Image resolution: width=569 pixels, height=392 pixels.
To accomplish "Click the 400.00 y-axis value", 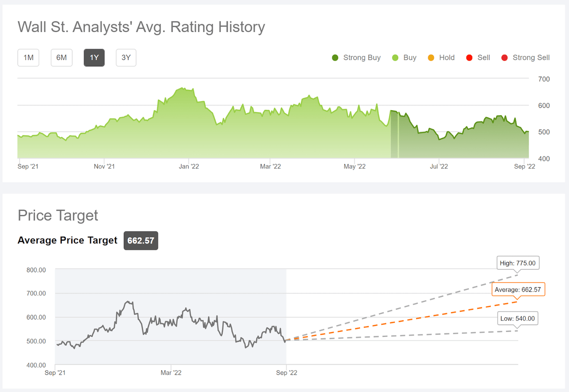I will (x=36, y=365).
